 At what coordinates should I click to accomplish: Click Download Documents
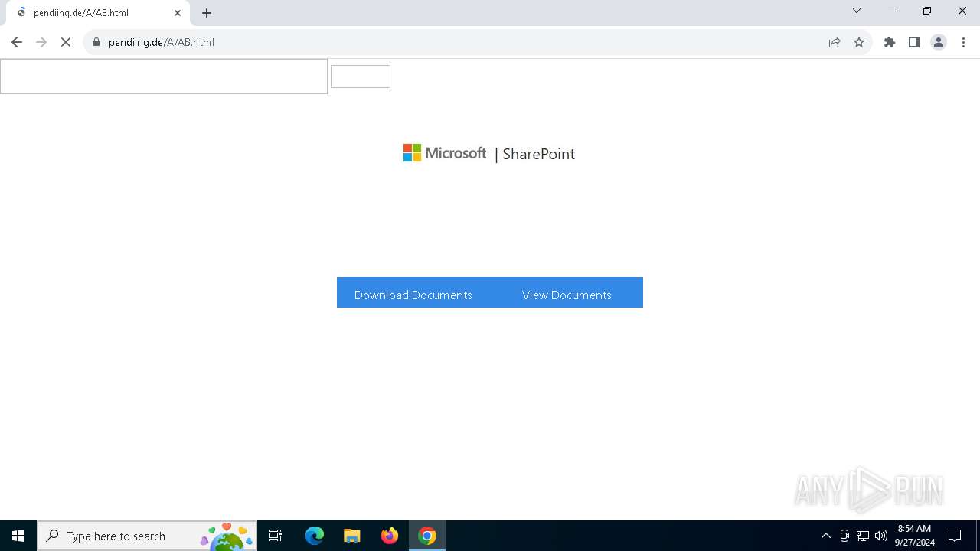pos(413,295)
